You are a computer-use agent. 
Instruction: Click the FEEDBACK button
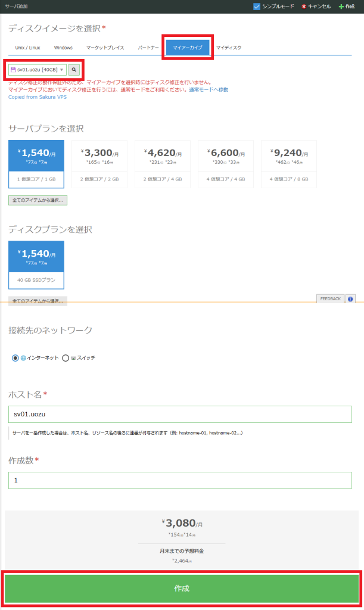pos(331,298)
